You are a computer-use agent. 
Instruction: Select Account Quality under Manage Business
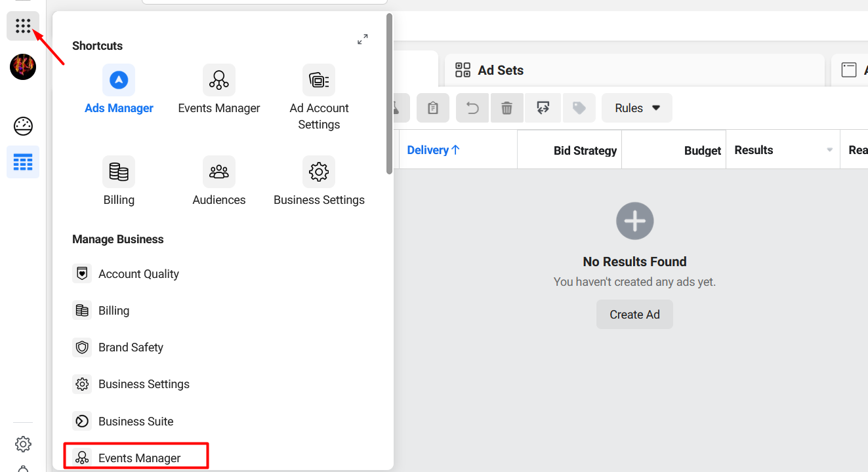pos(126,274)
